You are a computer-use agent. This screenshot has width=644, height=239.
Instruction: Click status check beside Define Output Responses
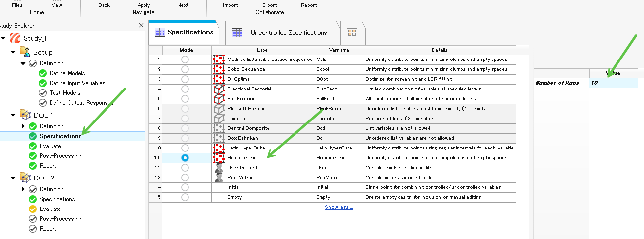[x=43, y=103]
